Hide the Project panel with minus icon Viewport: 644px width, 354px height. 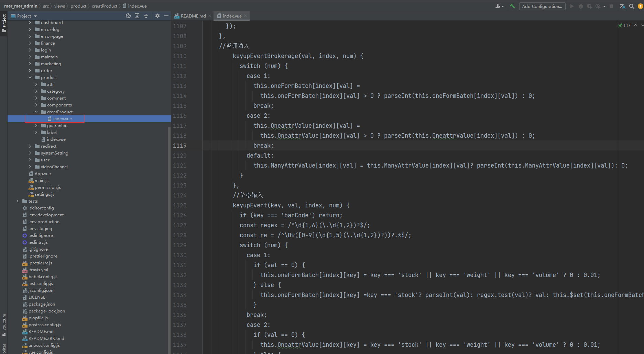(x=166, y=16)
